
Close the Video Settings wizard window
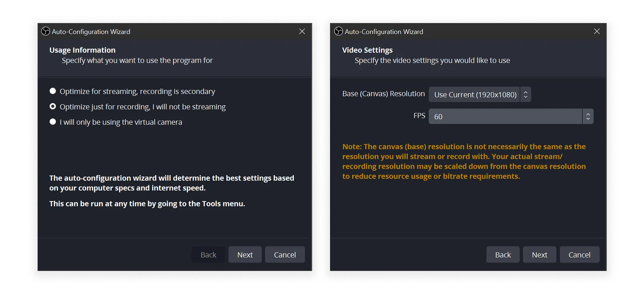tap(597, 31)
